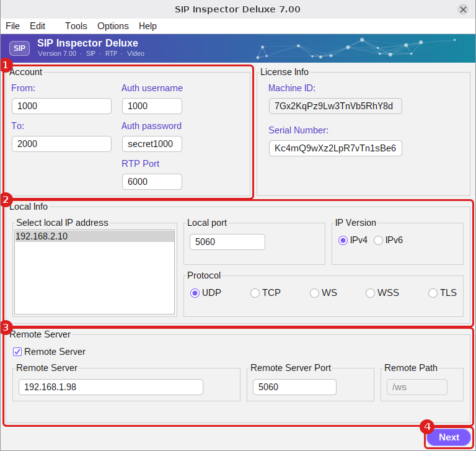Viewport: 476px width, 451px height.
Task: Click the Remote Path field /ws
Action: pos(416,387)
